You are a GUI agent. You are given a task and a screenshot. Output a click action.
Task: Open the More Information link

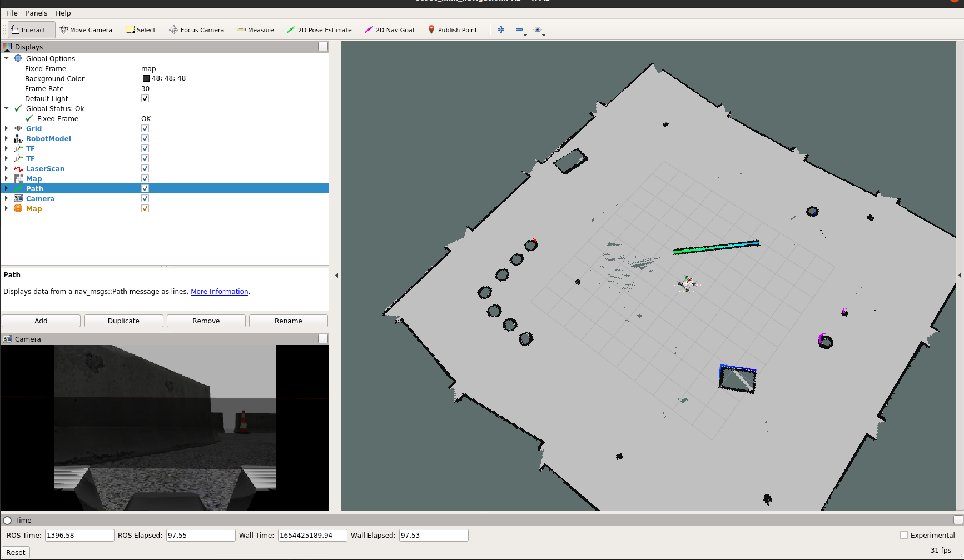pyautogui.click(x=219, y=292)
